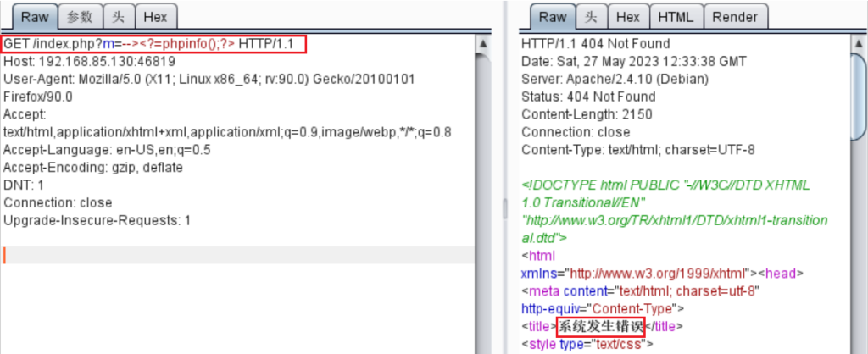
Task: Switch to the request Raw tab
Action: [x=35, y=17]
